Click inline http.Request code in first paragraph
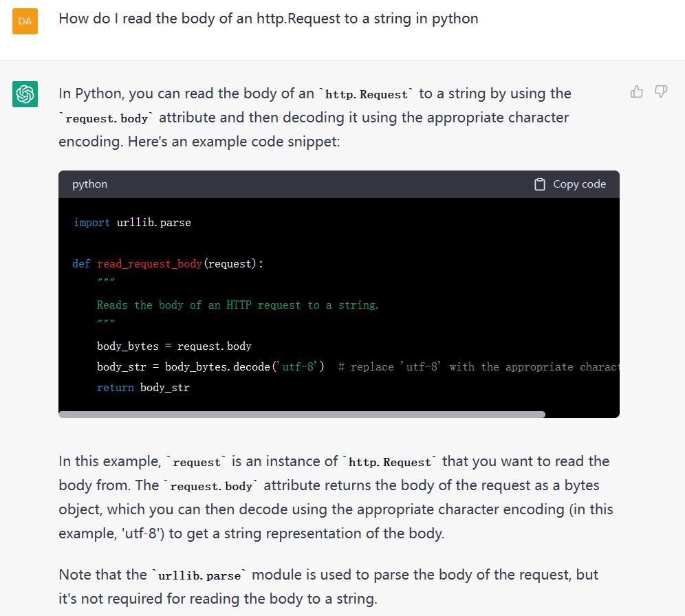 coord(367,95)
